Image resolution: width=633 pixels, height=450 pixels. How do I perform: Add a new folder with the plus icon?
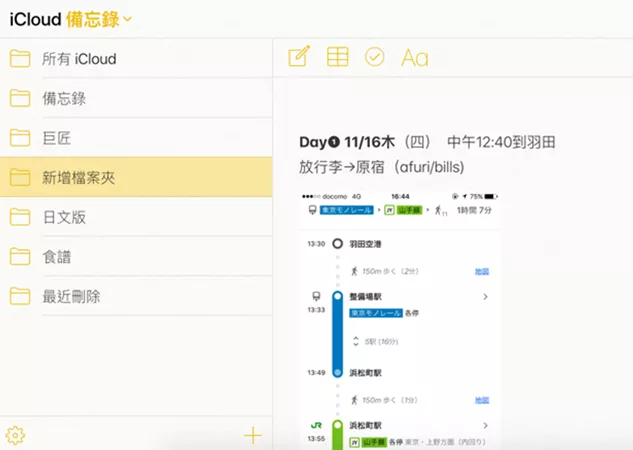pos(253,435)
